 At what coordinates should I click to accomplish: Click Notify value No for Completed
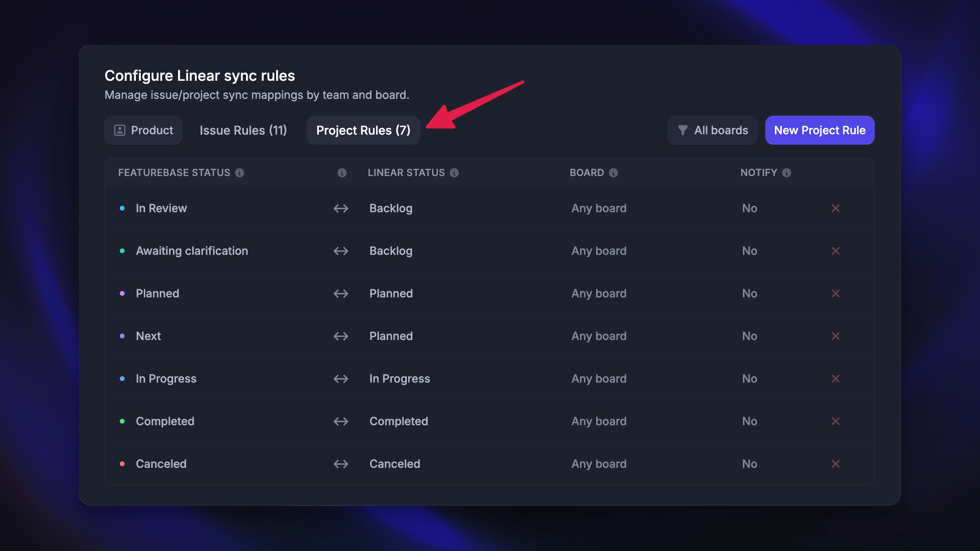point(750,421)
